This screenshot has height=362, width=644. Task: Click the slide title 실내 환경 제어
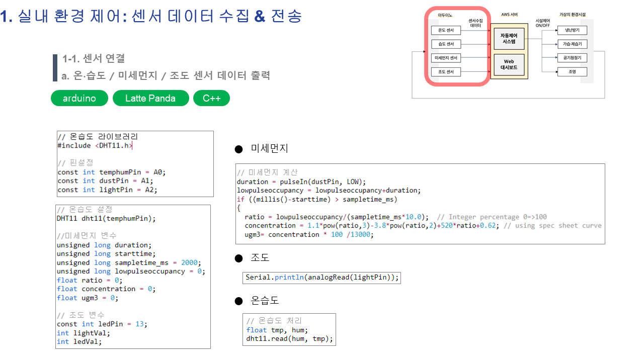coord(151,16)
